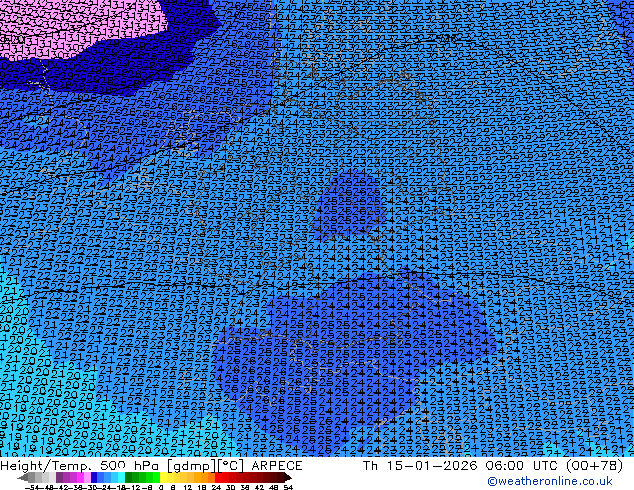Viewport: 634px width, 490px height.
Task: Click the weatheronline.co.uk copyright link
Action: click(x=550, y=481)
